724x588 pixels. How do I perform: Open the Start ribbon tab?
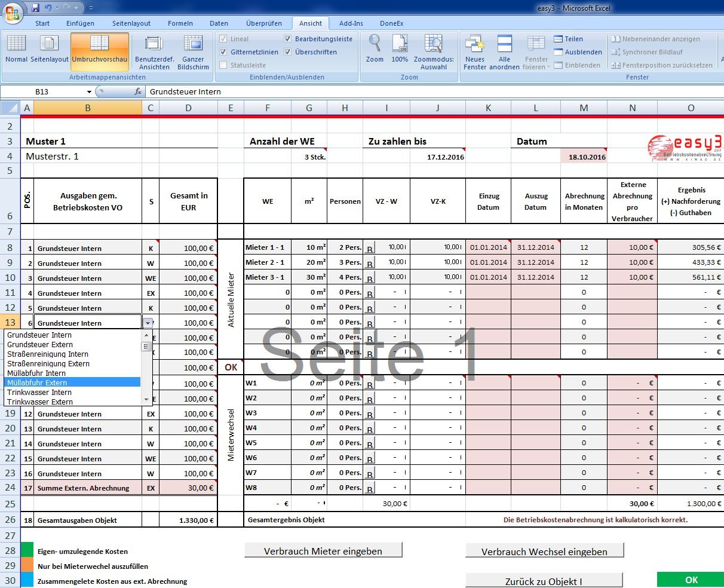[42, 23]
